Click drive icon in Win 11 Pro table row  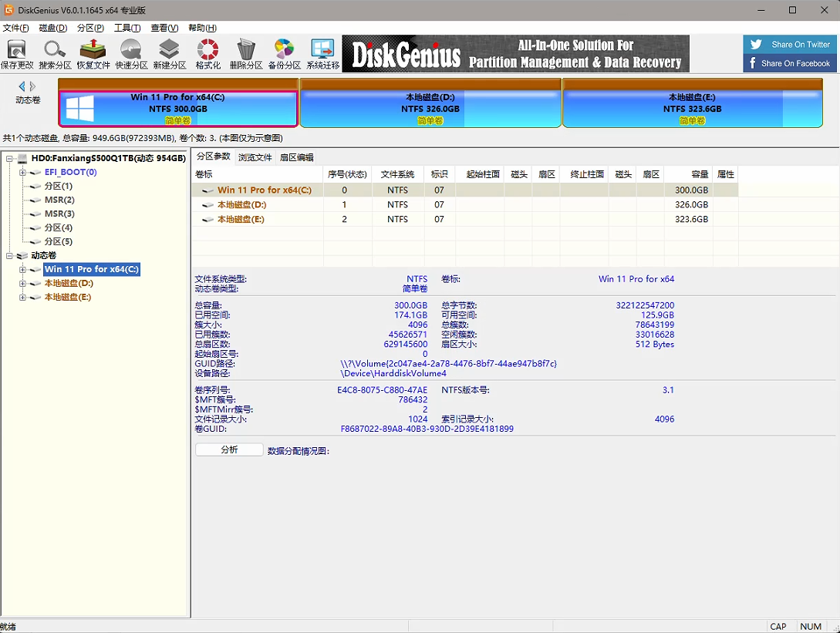tap(207, 190)
